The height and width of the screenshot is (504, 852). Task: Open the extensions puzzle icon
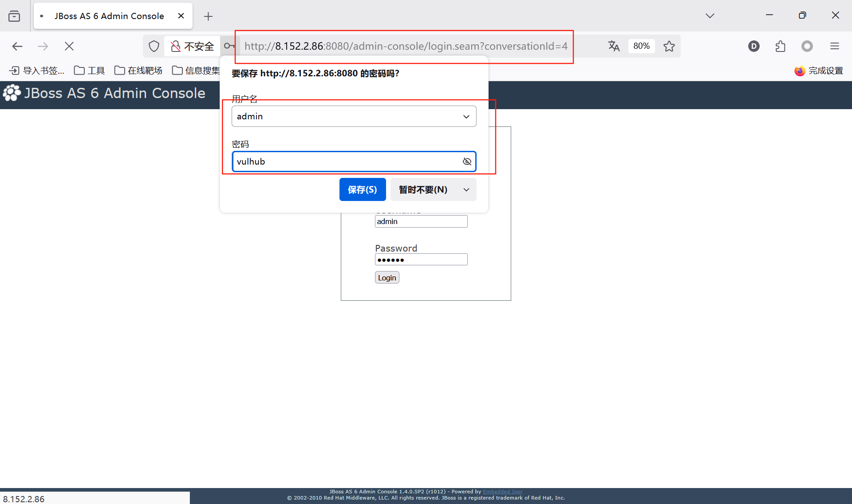pyautogui.click(x=781, y=46)
